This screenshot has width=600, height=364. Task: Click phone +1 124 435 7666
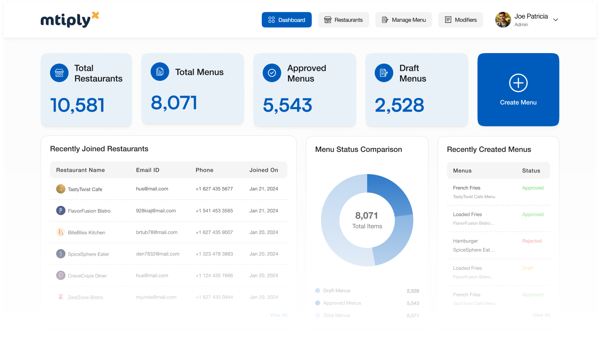pyautogui.click(x=214, y=276)
